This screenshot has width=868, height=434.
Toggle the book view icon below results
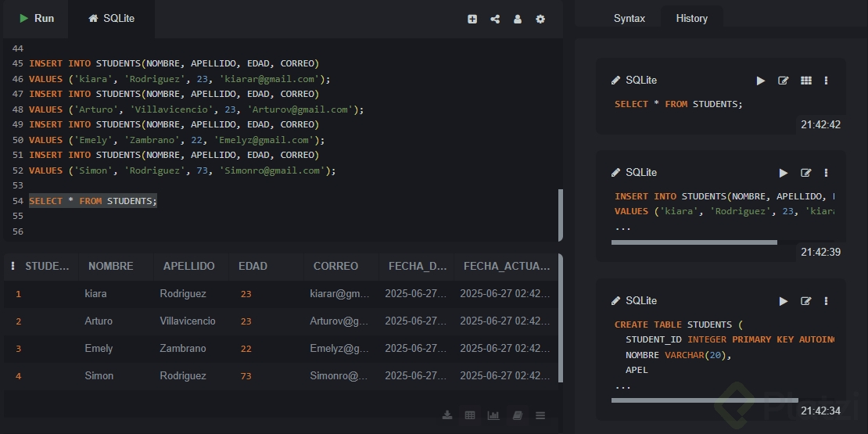(517, 415)
